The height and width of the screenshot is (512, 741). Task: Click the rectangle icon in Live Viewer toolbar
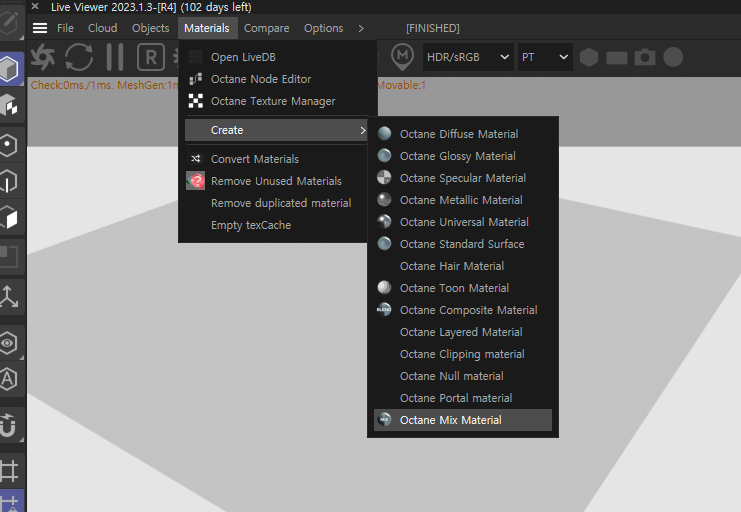click(x=617, y=58)
